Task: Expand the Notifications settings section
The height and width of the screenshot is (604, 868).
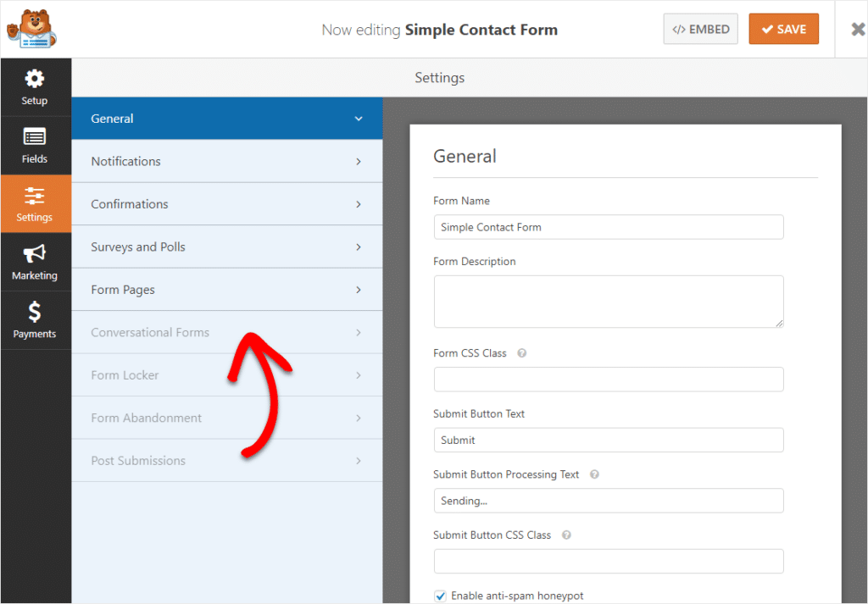Action: pyautogui.click(x=226, y=161)
